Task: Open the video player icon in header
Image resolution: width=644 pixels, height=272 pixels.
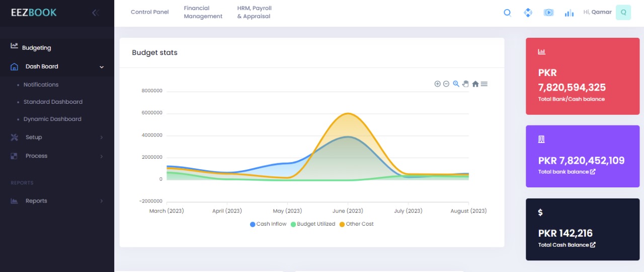Action: coord(548,13)
